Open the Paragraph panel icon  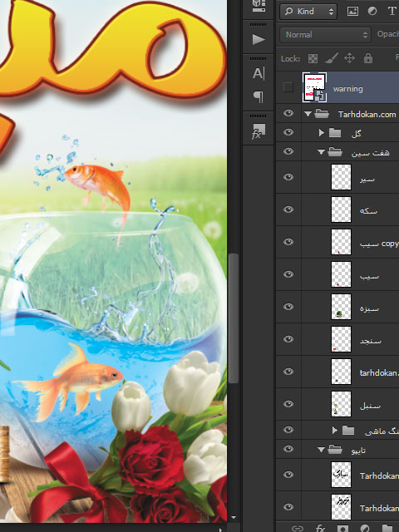[259, 97]
